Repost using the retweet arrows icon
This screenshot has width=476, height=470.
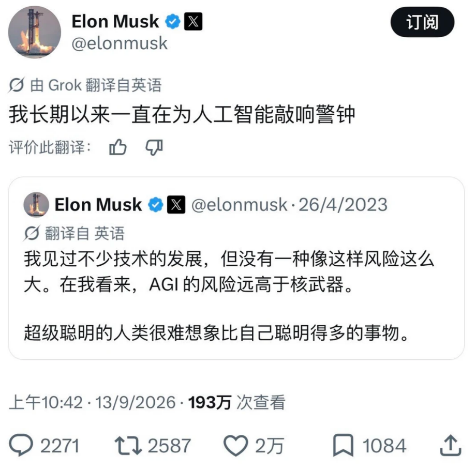pos(128,445)
